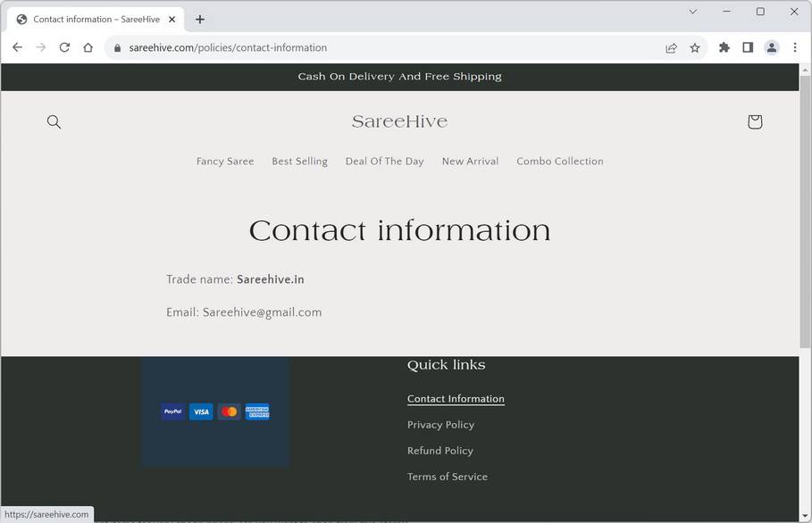This screenshot has width=812, height=523.
Task: Click the PayPal payment icon
Action: [172, 411]
